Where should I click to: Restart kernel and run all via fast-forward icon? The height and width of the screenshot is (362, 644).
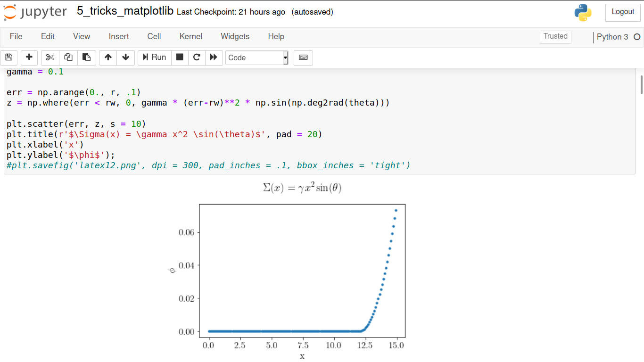click(x=214, y=58)
